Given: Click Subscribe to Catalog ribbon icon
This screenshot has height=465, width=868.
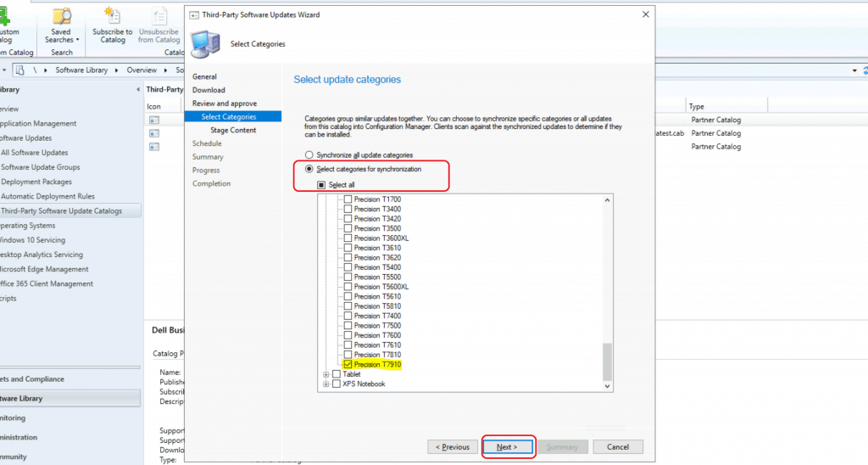Looking at the screenshot, I should (113, 17).
